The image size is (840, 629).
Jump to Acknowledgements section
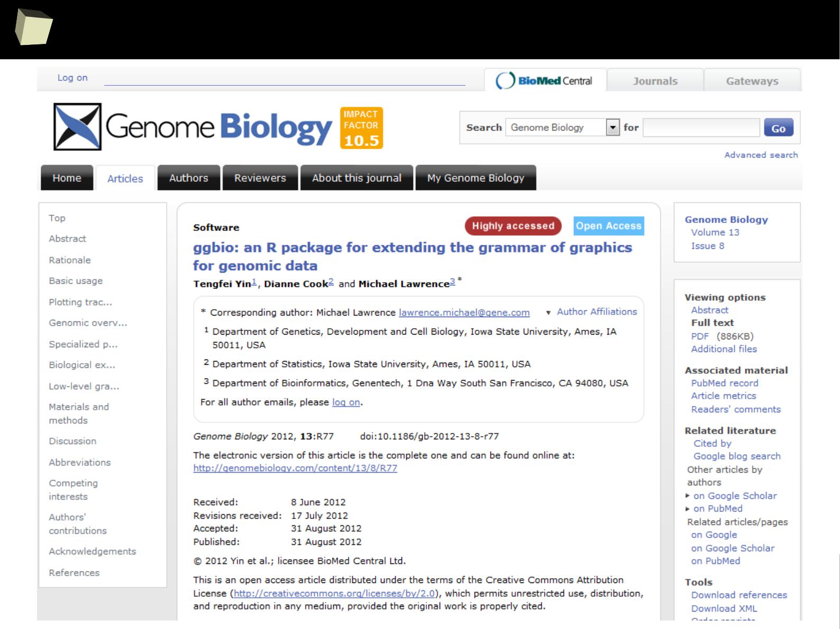tap(93, 551)
